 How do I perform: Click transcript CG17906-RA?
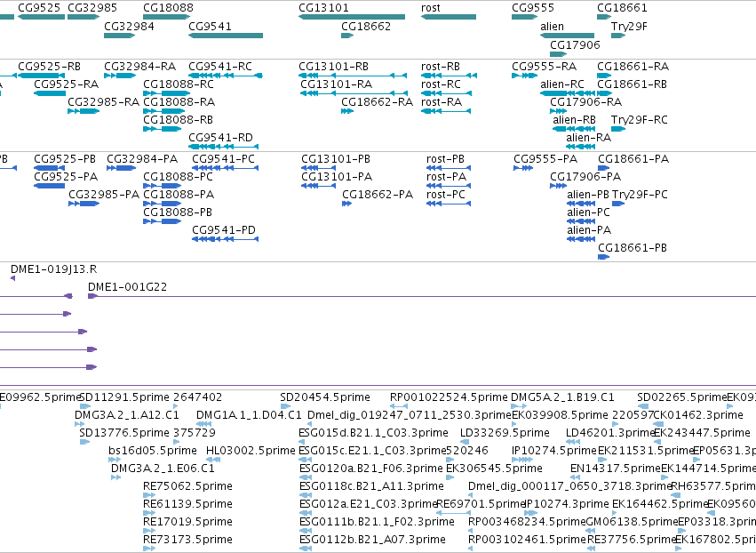[558, 111]
